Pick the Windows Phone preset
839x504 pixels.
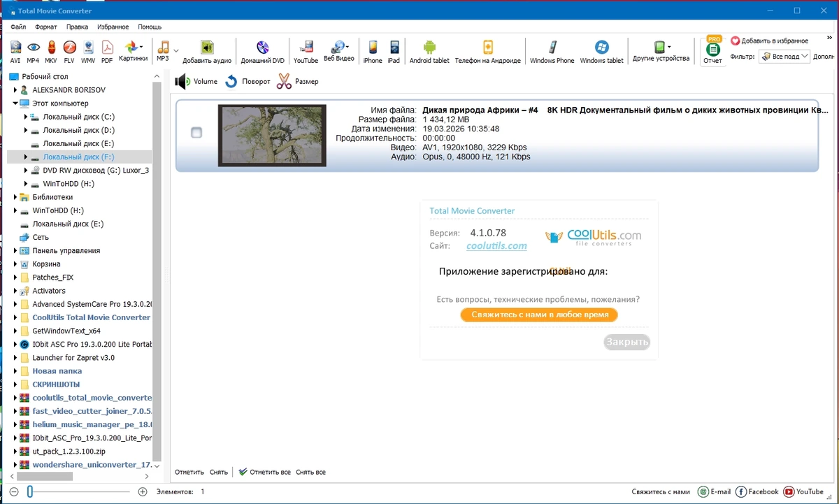click(552, 52)
